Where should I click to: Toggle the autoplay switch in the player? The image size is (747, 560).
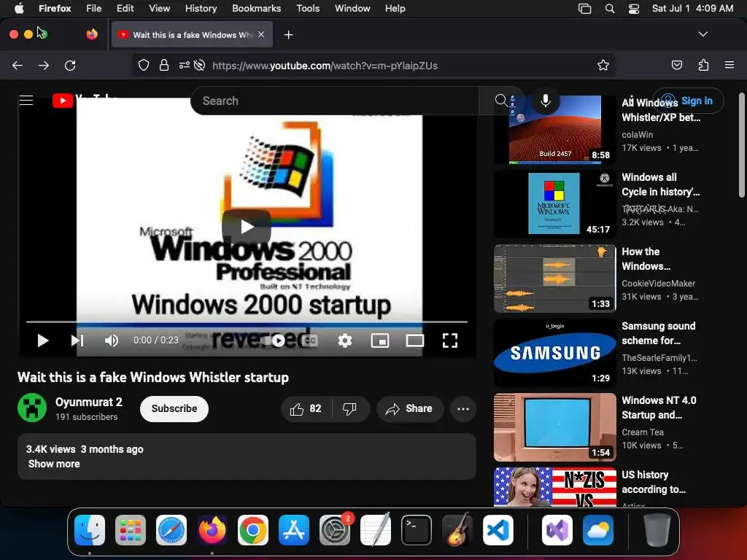tap(274, 341)
